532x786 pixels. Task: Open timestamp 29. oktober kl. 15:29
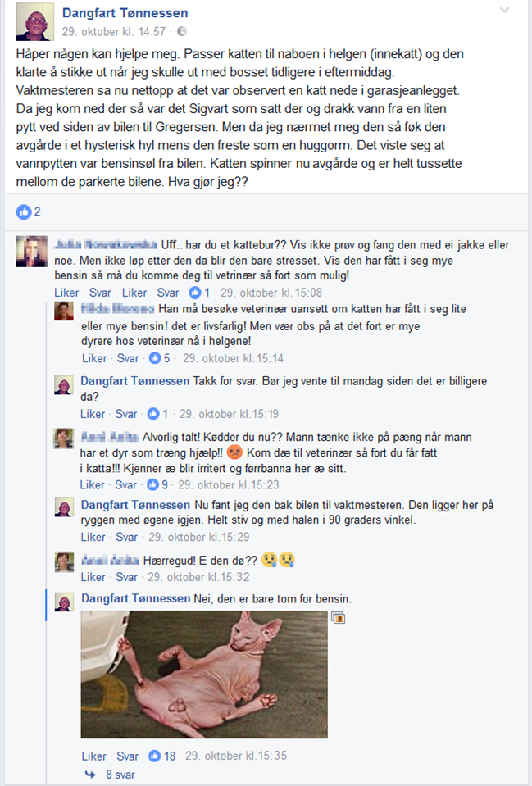[x=198, y=537]
